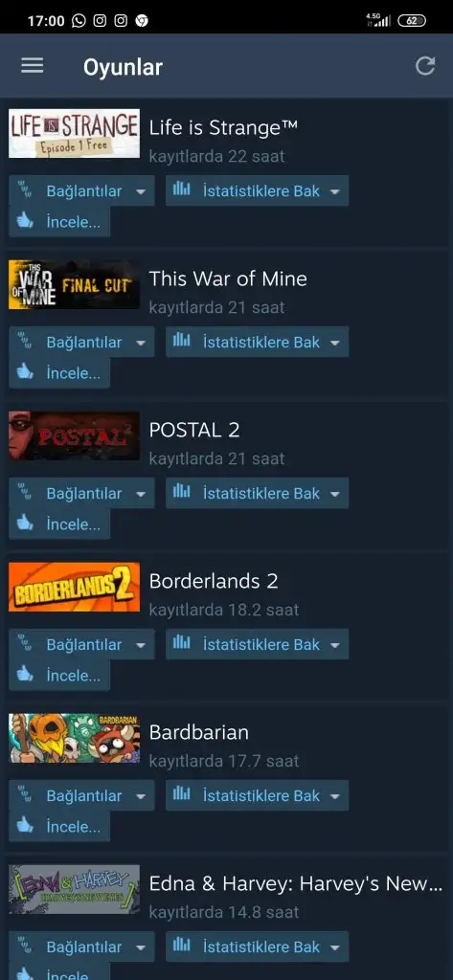The height and width of the screenshot is (980, 453).
Task: Open Bağlantılar dropdown for Bardbarian
Action: tap(81, 795)
